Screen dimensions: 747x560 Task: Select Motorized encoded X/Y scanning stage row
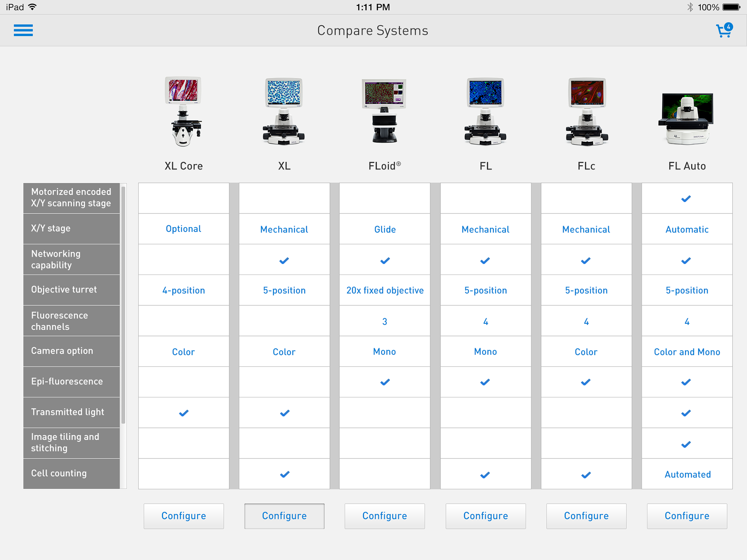coord(72,198)
